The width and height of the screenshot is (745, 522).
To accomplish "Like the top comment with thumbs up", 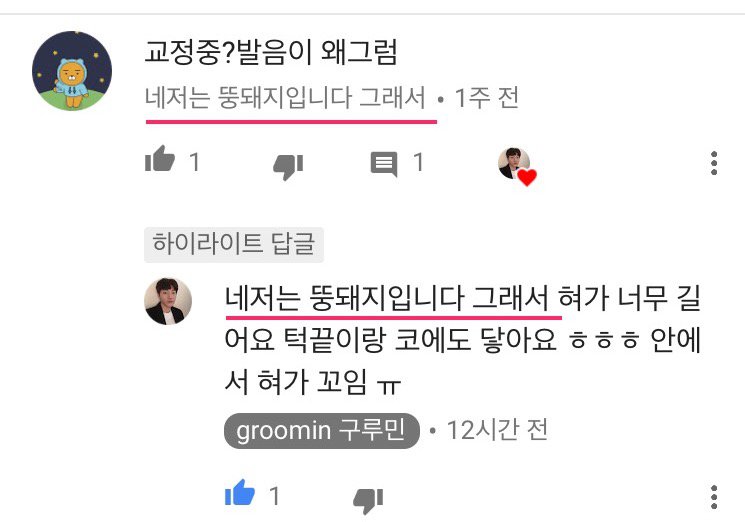I will click(160, 160).
